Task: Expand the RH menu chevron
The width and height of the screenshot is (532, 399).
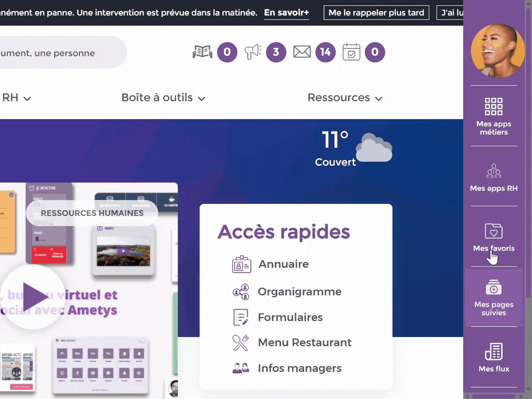Action: (27, 99)
